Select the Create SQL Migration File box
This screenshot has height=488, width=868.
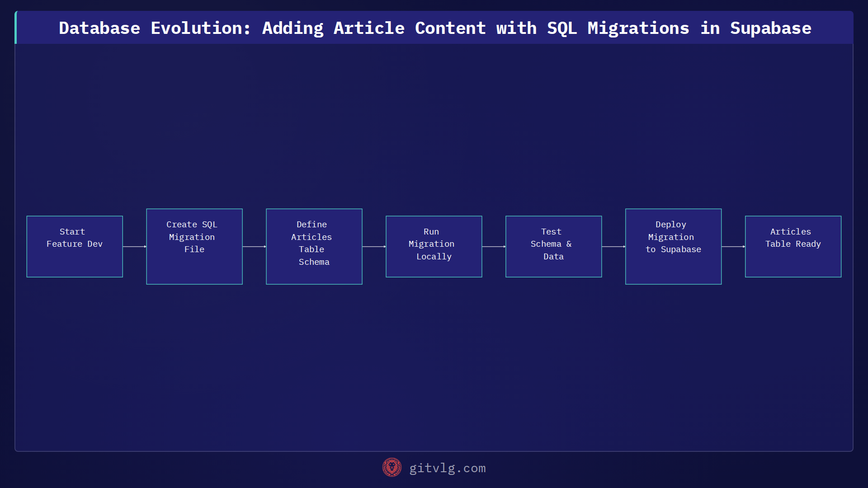[194, 246]
